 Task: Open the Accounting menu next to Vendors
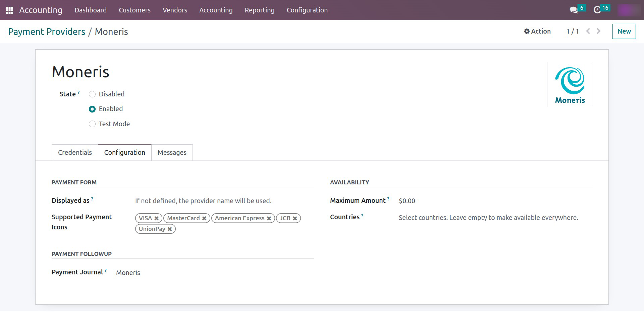point(216,10)
